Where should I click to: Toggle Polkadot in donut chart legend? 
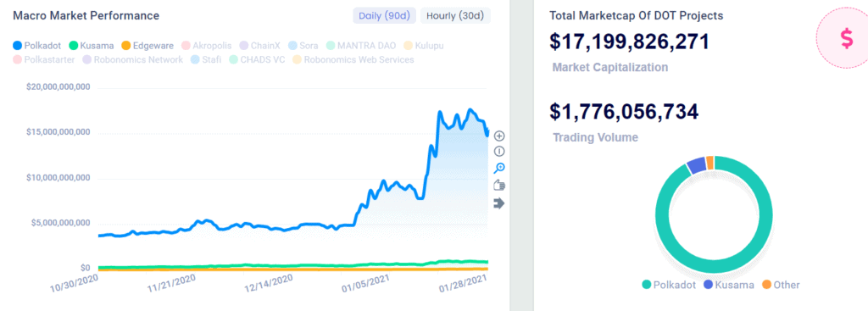pyautogui.click(x=670, y=285)
